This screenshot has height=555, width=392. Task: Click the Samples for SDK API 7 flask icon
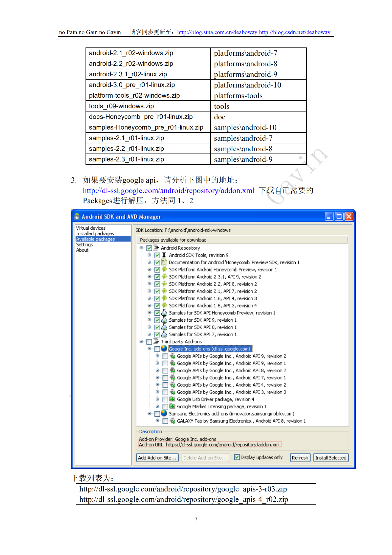(x=164, y=334)
